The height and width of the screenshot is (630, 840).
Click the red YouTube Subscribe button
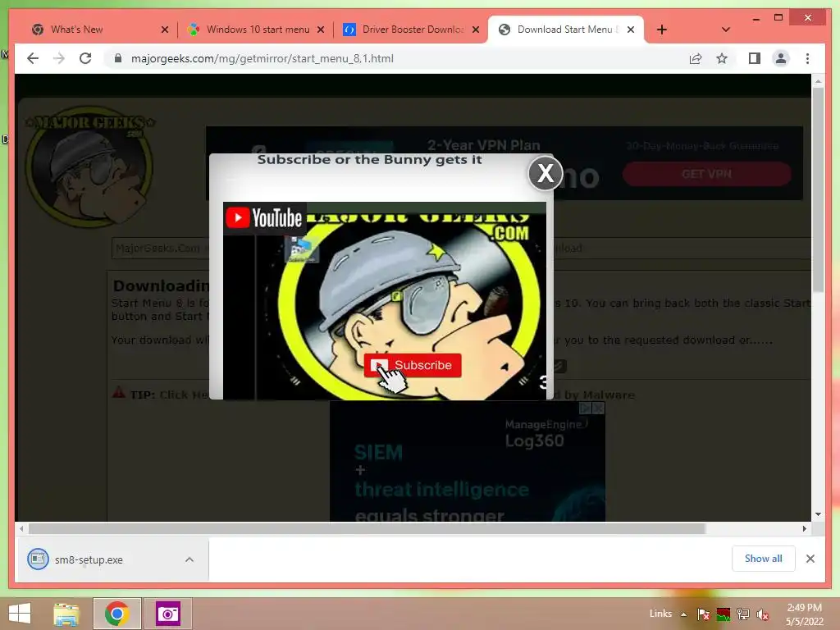(x=412, y=365)
